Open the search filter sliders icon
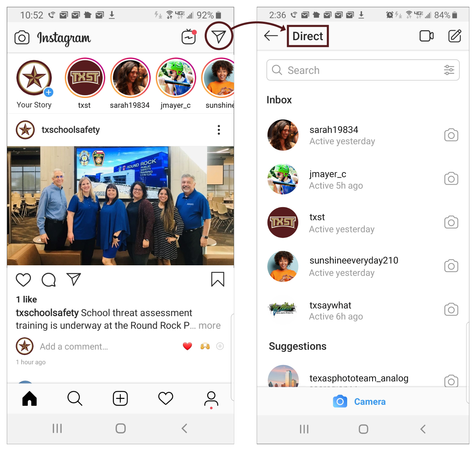Screen dimensions: 476x450 point(449,70)
